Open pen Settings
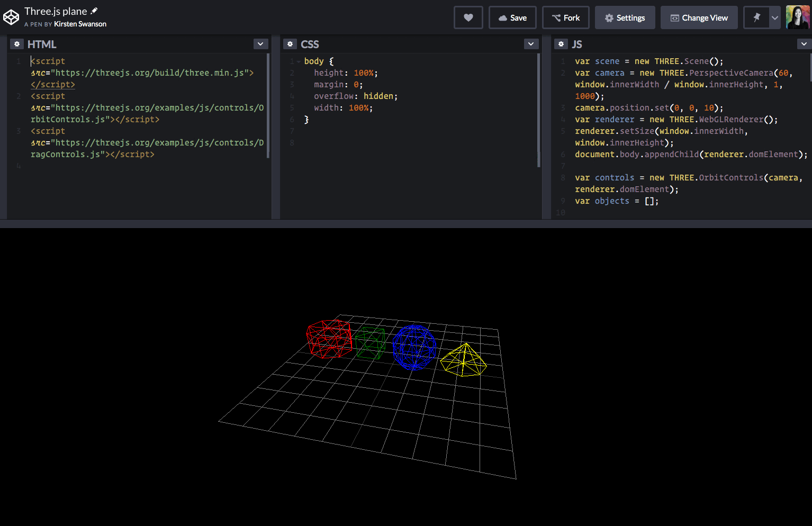Image resolution: width=812 pixels, height=526 pixels. coord(625,17)
